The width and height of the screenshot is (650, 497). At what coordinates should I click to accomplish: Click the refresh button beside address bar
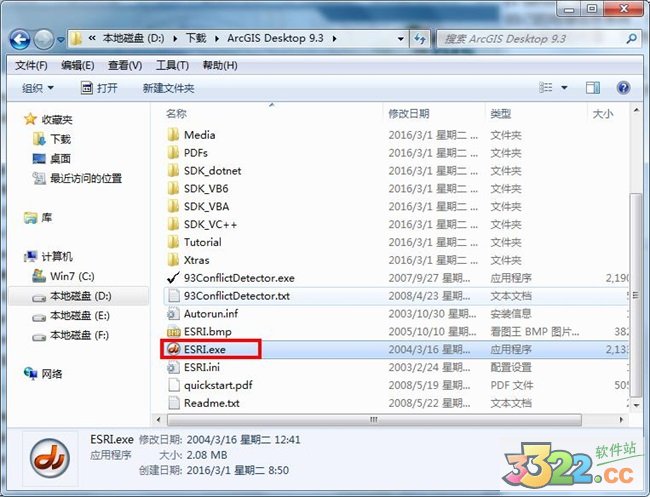tap(420, 39)
